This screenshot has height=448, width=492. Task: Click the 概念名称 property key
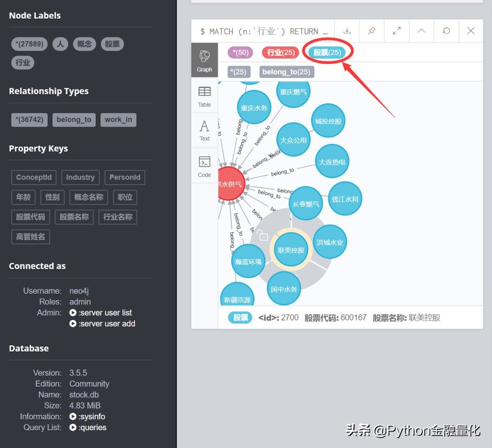point(88,197)
